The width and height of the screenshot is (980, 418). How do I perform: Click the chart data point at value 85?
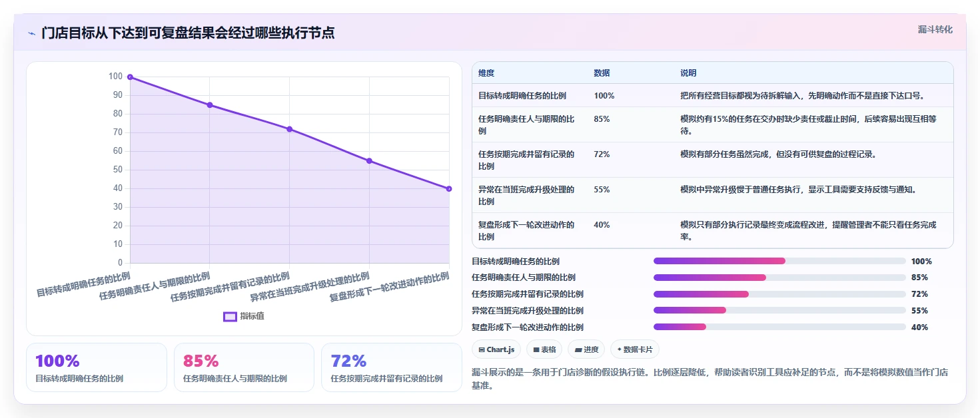210,105
